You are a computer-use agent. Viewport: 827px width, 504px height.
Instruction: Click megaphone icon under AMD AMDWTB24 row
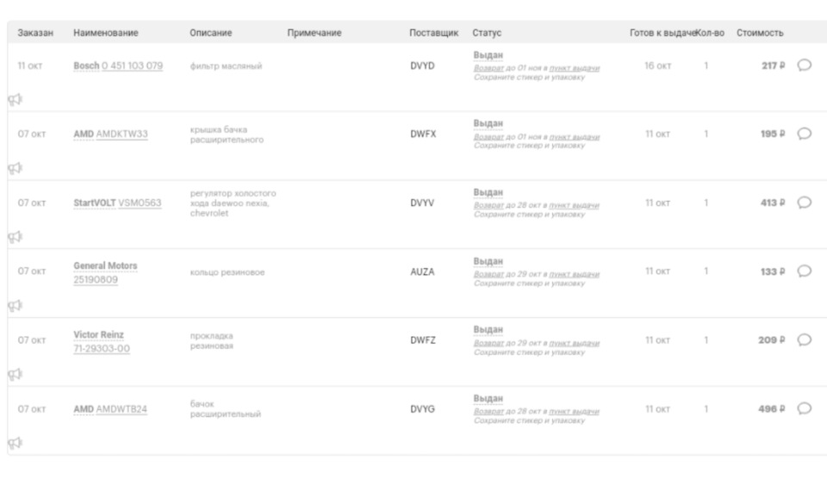(15, 443)
